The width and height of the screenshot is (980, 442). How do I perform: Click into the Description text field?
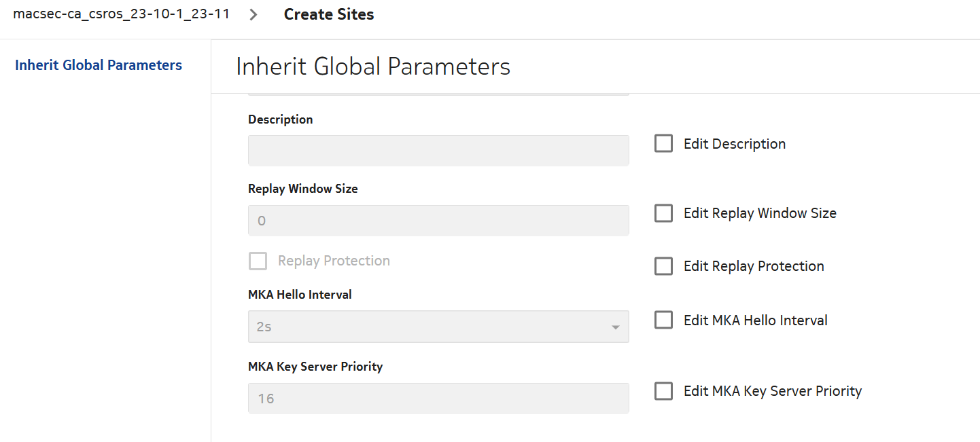[x=438, y=150]
